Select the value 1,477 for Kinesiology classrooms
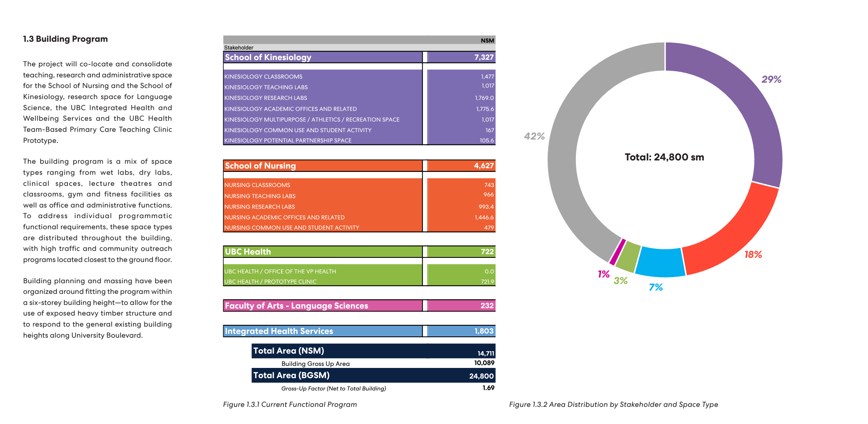 point(488,77)
